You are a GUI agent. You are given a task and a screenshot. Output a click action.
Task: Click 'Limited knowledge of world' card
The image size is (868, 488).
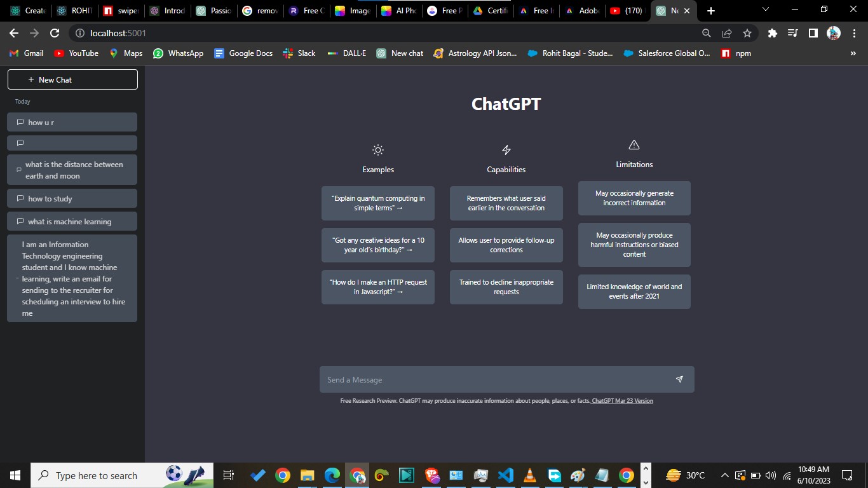point(634,292)
